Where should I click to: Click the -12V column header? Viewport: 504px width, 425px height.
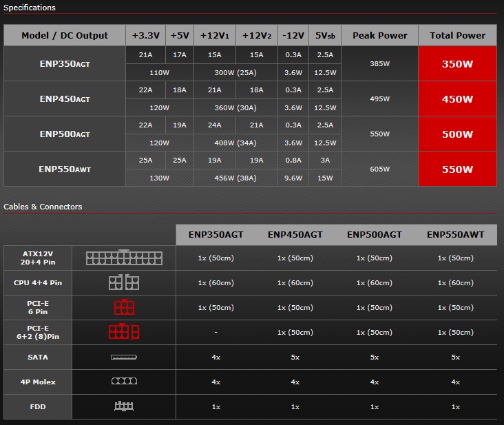click(293, 35)
